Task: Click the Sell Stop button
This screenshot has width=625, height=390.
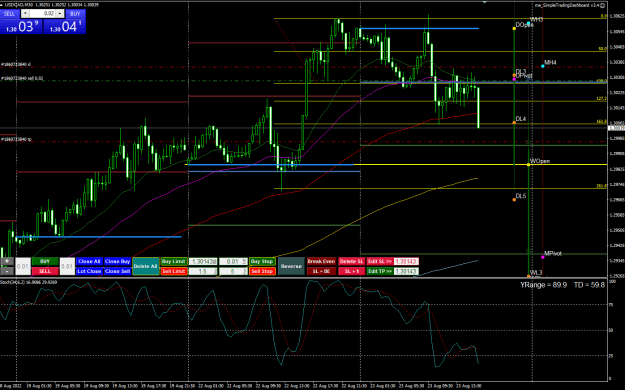Action: pos(262,271)
